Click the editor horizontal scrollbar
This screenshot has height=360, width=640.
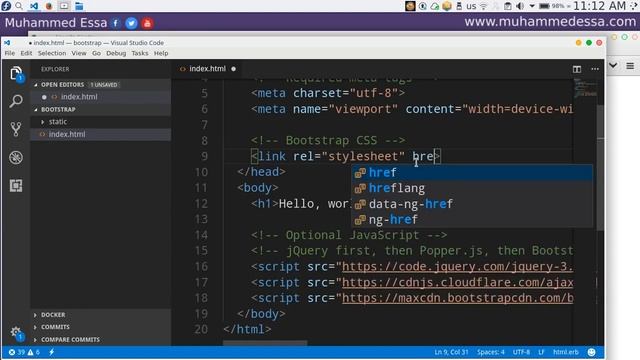(x=265, y=344)
